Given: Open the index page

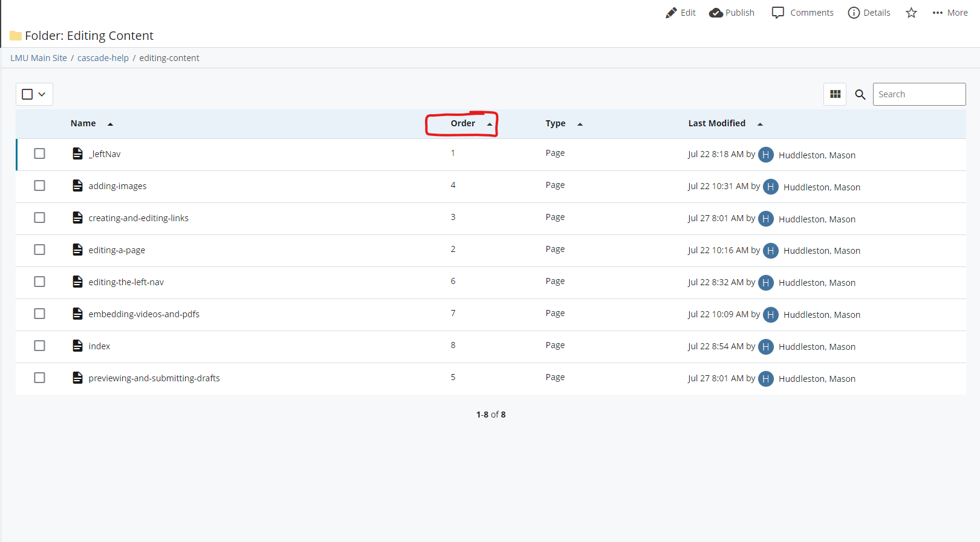Looking at the screenshot, I should (99, 346).
